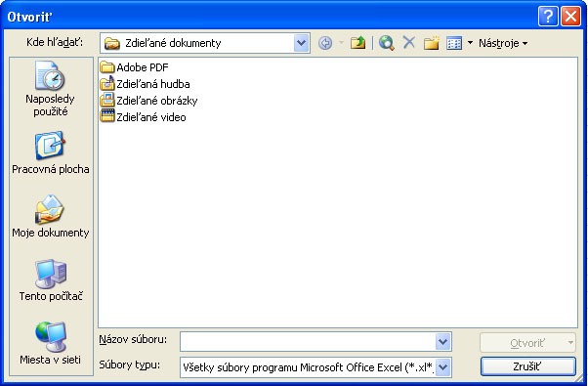Open Moje dokumenty sidebar location
The image size is (588, 386).
click(x=50, y=216)
